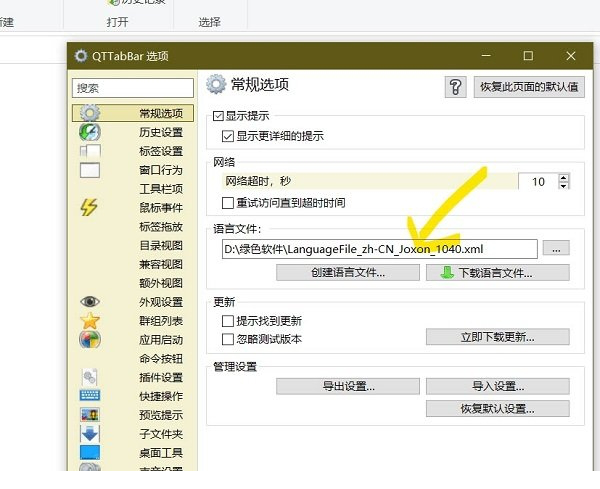Click the 导入设置... button
The height and width of the screenshot is (489, 600).
pos(498,386)
